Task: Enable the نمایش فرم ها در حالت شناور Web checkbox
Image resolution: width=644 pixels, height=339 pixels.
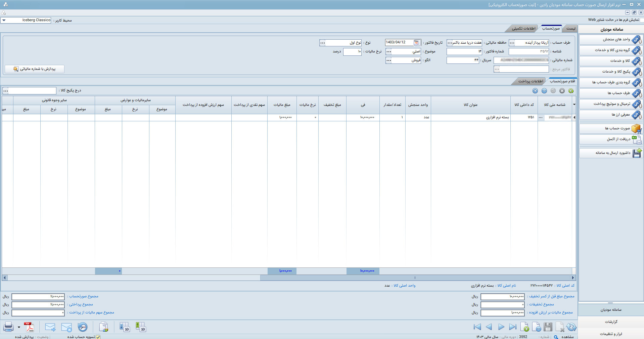Action: pyautogui.click(x=642, y=20)
